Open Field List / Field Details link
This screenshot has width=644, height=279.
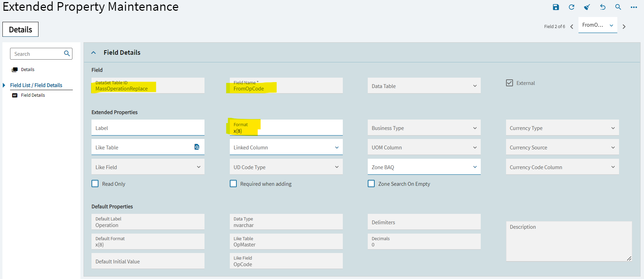(x=36, y=85)
